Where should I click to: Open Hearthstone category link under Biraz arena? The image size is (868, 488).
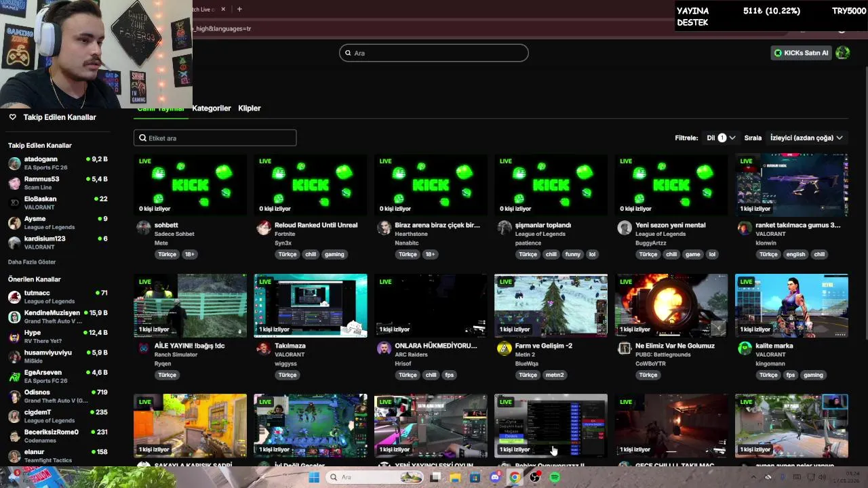tap(412, 234)
